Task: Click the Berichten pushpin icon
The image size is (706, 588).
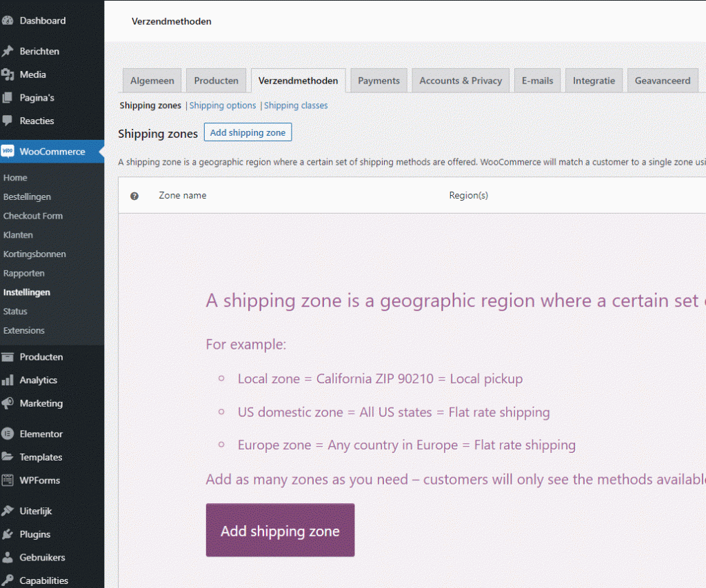Action: [x=8, y=51]
